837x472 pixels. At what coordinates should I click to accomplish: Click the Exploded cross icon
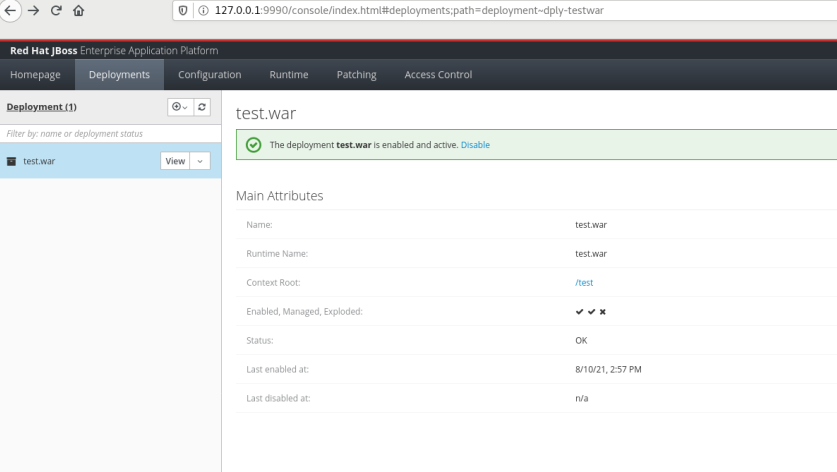point(603,312)
